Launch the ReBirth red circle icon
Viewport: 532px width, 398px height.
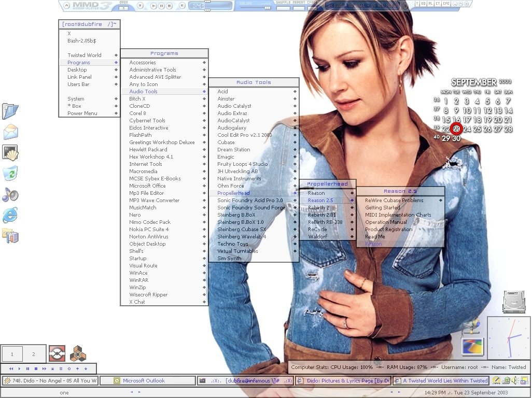[57, 353]
